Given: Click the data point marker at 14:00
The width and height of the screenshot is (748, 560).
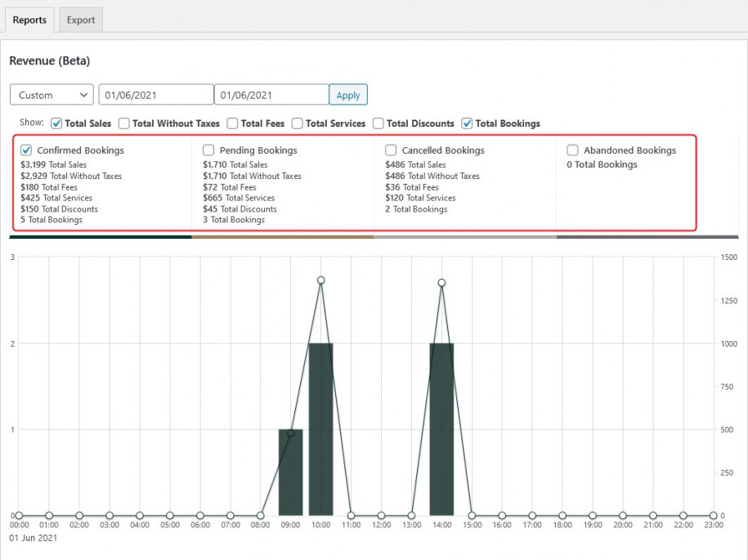Looking at the screenshot, I should pyautogui.click(x=441, y=283).
